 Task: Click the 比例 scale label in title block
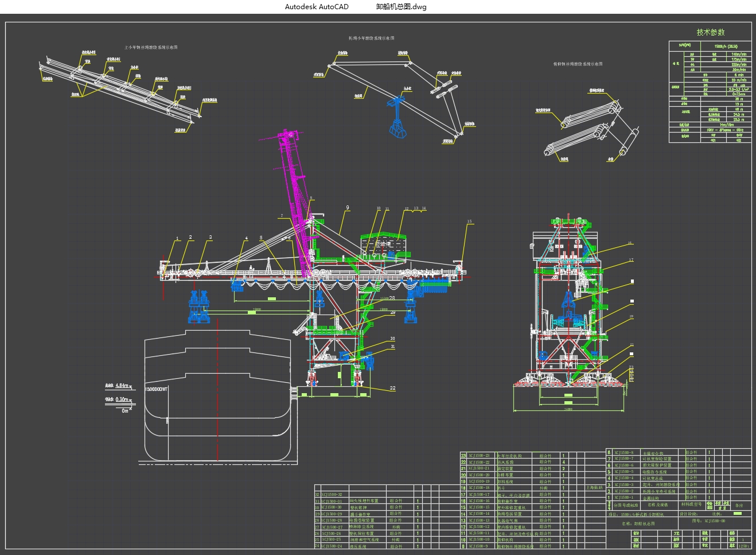(x=717, y=514)
